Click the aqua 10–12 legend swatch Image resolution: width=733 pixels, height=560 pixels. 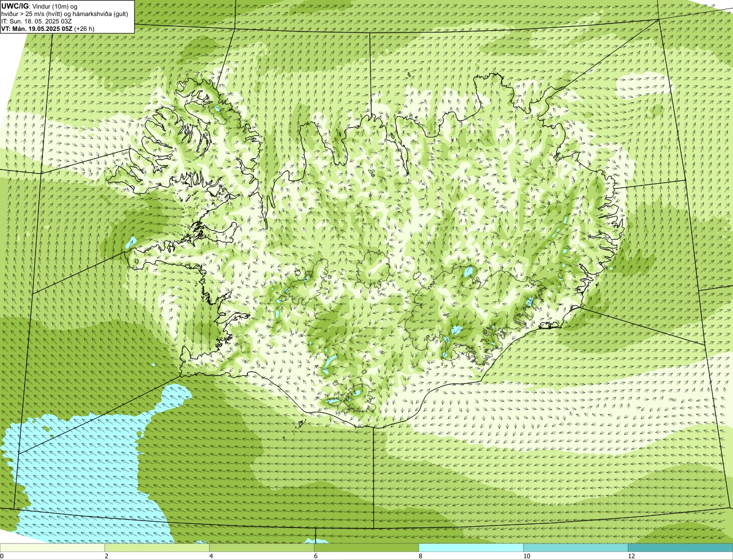coord(576,548)
